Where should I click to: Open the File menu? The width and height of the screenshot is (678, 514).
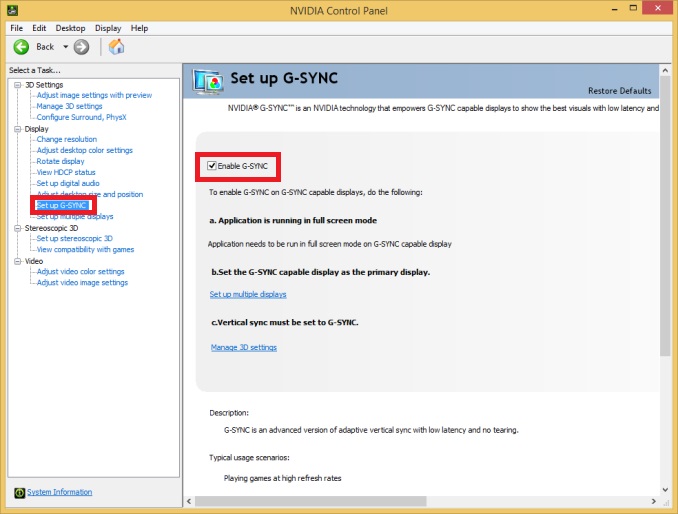coord(16,28)
